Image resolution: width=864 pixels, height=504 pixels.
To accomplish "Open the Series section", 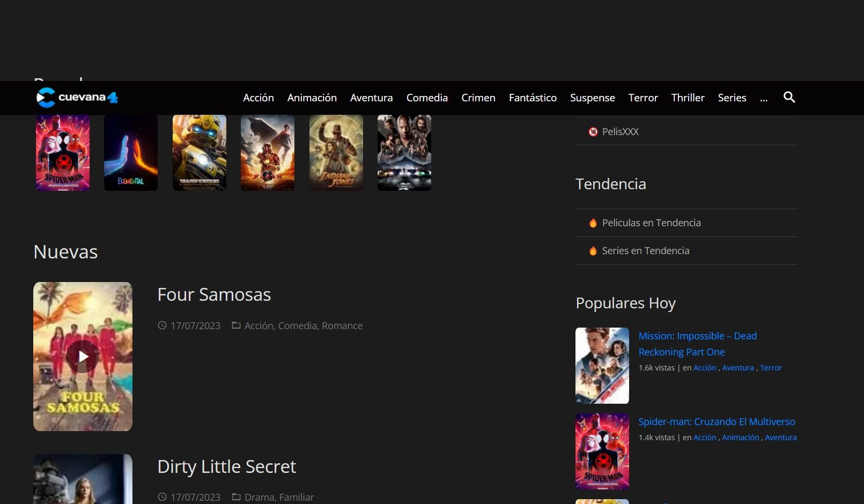I will point(732,98).
